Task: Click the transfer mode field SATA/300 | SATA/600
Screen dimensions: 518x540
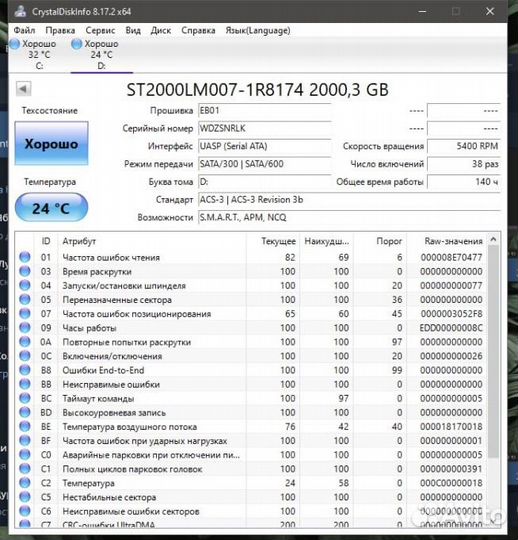Action: click(x=265, y=164)
